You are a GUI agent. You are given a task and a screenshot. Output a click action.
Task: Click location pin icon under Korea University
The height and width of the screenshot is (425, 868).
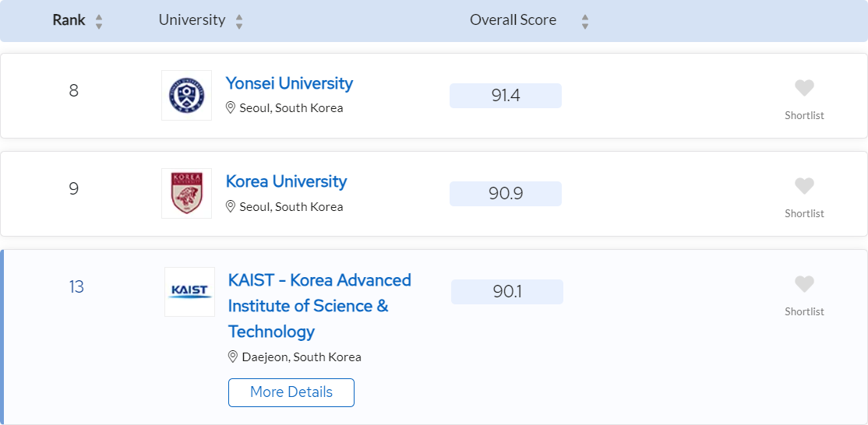pos(231,206)
